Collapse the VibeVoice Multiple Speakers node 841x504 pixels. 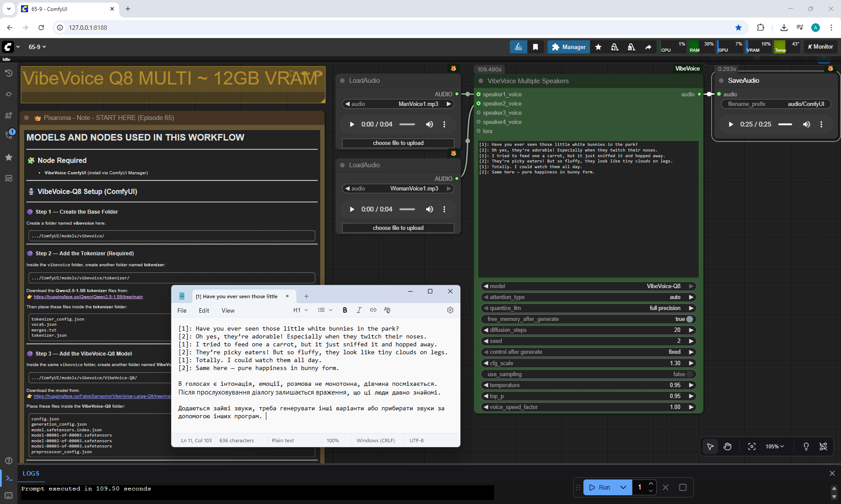(x=481, y=81)
